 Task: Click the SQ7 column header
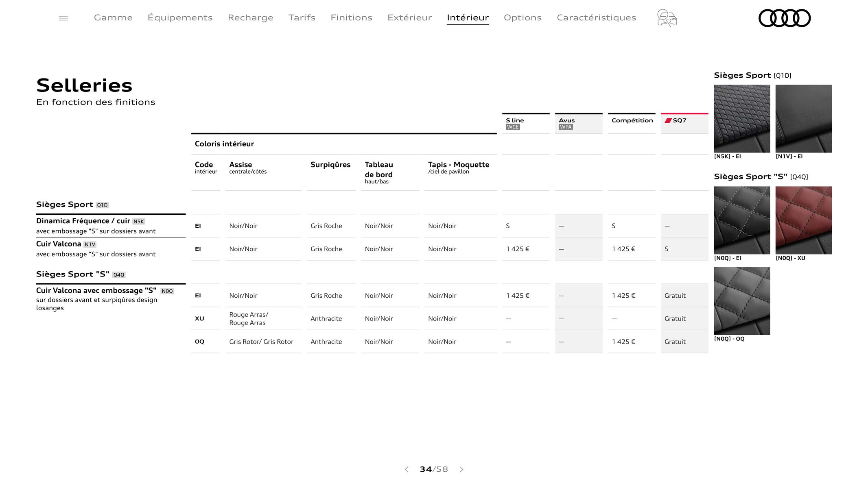684,123
